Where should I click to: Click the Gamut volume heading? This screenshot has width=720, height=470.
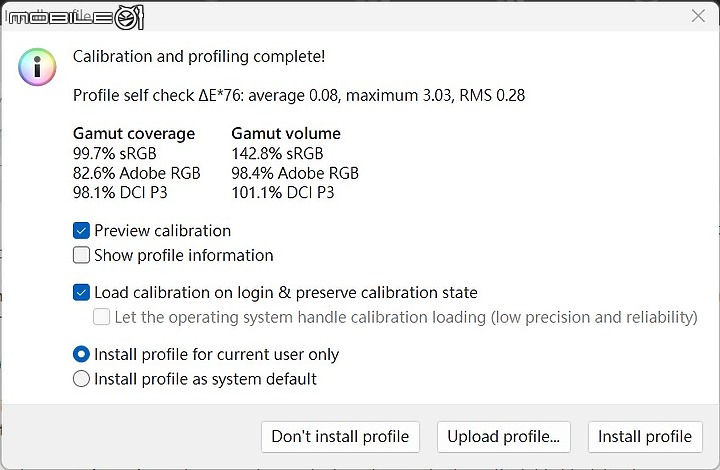click(x=286, y=134)
